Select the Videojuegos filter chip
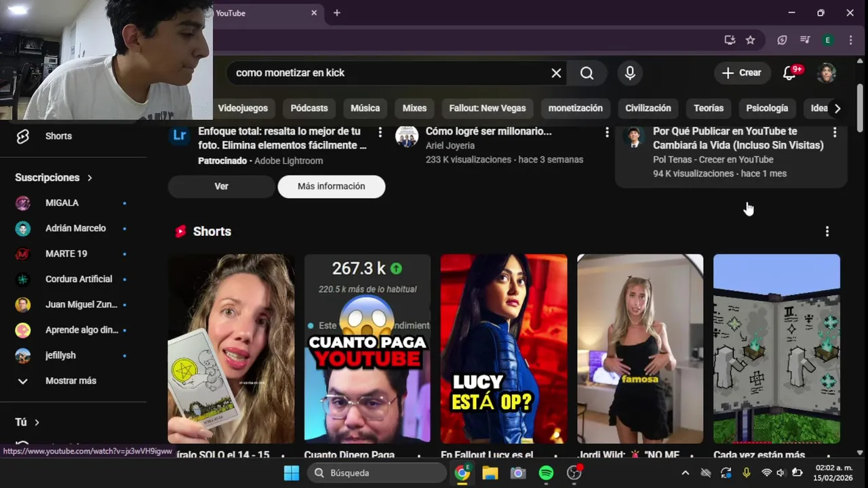 click(x=243, y=108)
